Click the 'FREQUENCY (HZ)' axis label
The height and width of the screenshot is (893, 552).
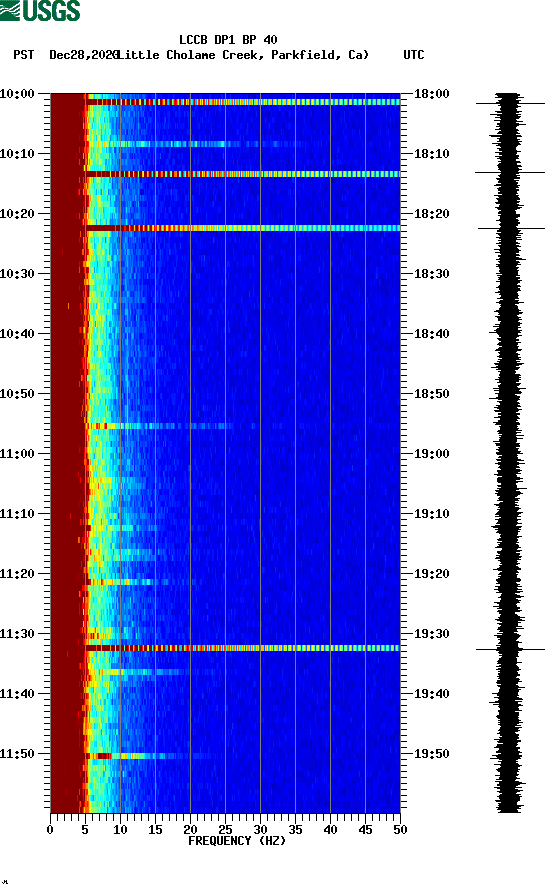point(237,841)
